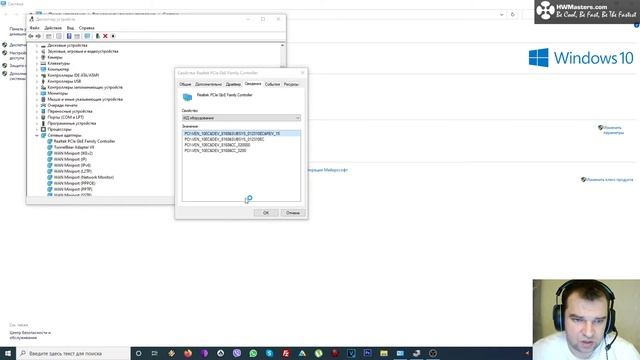Click Изменить ключ продукта link

(610, 180)
